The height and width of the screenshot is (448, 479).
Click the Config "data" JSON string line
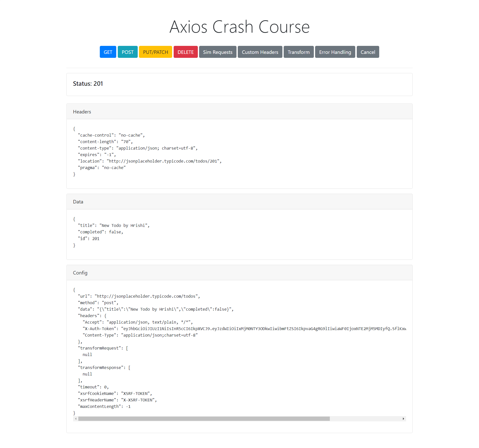click(x=156, y=309)
